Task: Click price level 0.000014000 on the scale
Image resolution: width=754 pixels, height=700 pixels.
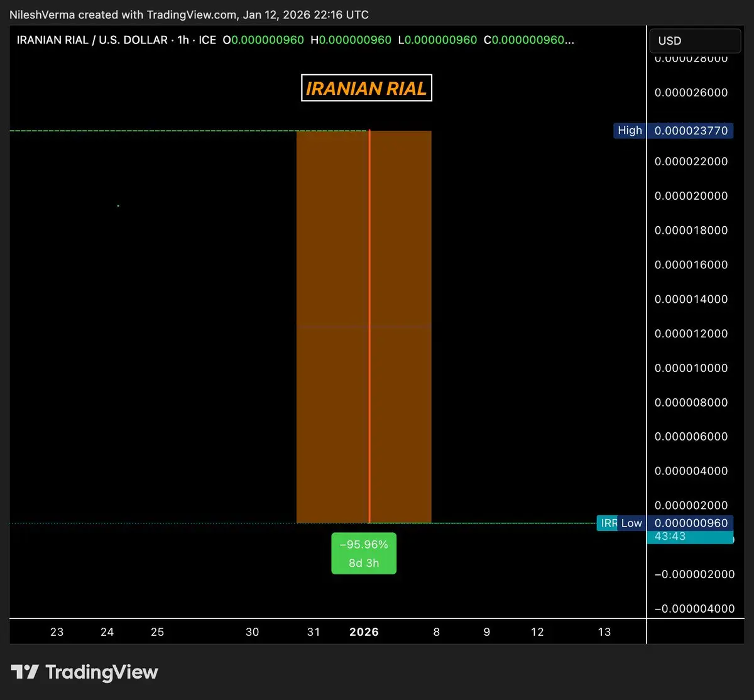Action: pyautogui.click(x=691, y=299)
